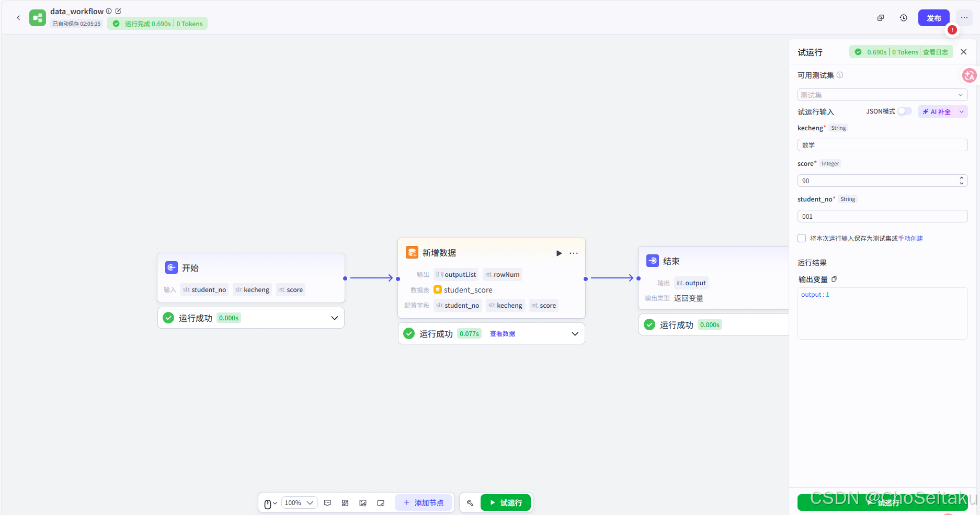The height and width of the screenshot is (515, 980).
Task: Toggle the JSON模式 switch
Action: click(x=905, y=111)
